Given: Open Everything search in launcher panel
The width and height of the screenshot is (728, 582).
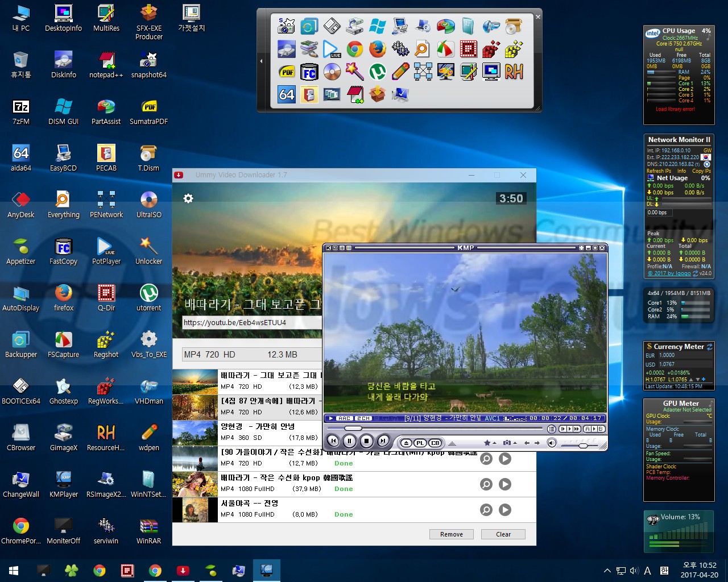Looking at the screenshot, I should point(423,49).
